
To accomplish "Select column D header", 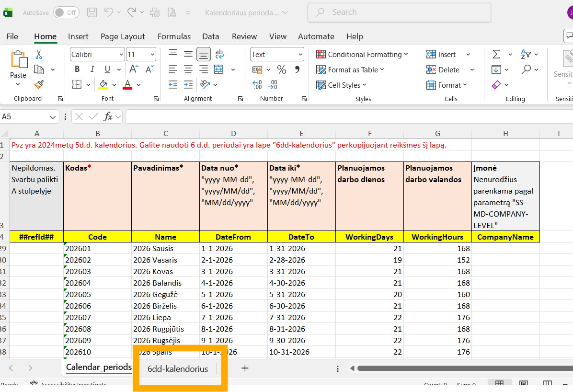I will tap(233, 134).
